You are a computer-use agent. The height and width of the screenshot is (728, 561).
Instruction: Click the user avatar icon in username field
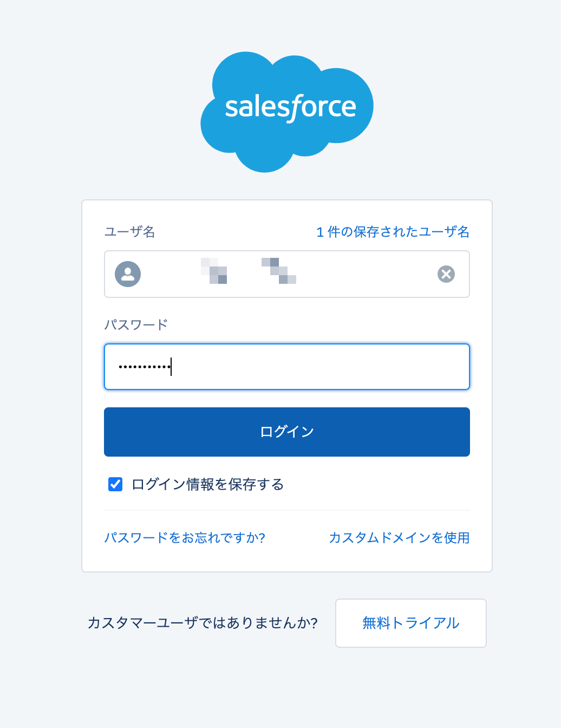pos(128,274)
